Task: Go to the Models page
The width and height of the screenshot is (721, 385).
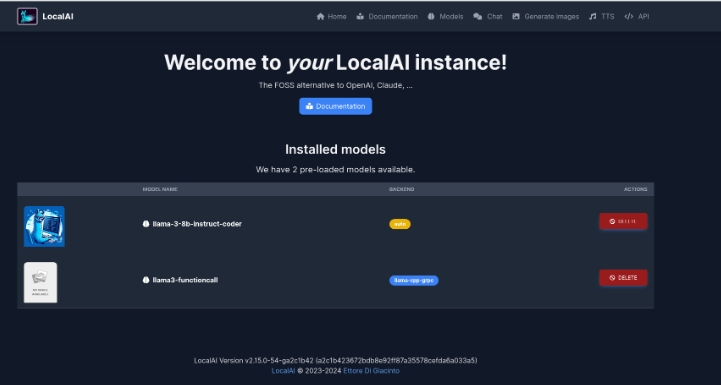Action: click(x=445, y=17)
